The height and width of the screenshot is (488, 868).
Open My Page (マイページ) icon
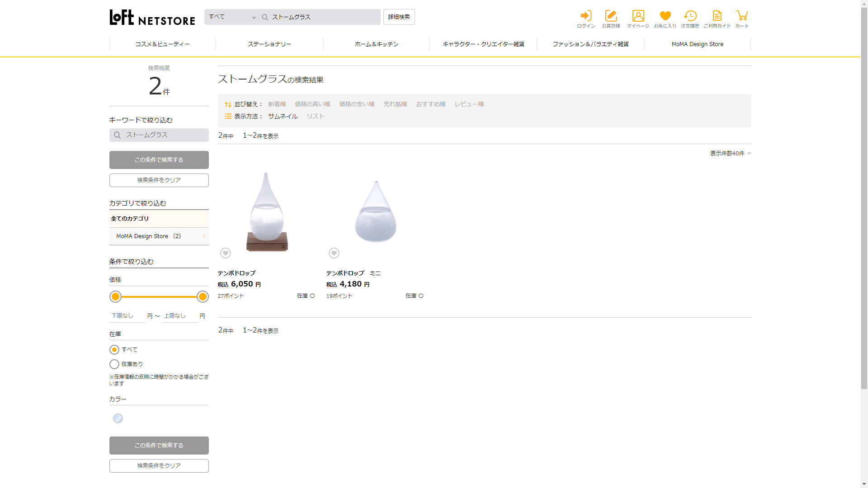click(638, 16)
